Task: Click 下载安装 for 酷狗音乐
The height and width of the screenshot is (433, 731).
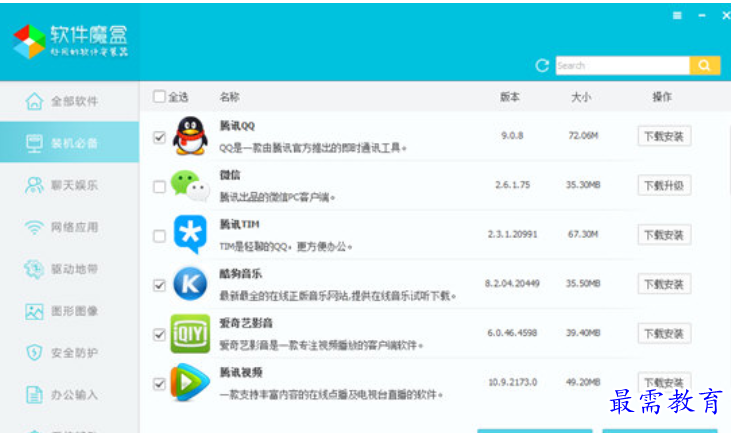Action: pyautogui.click(x=664, y=284)
